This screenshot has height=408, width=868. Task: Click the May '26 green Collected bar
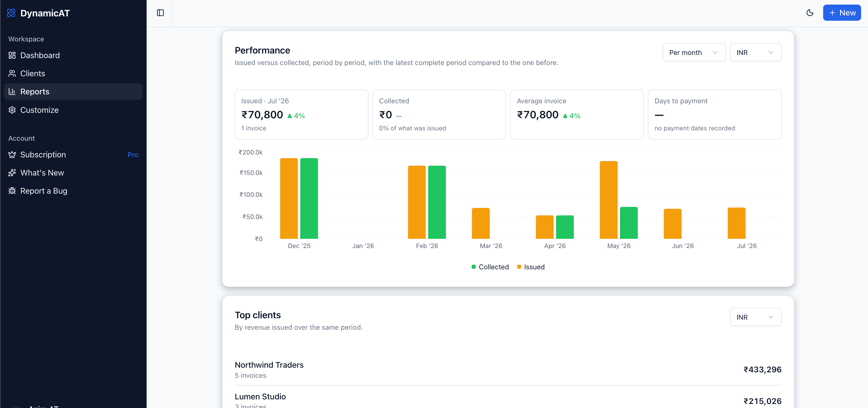[629, 223]
